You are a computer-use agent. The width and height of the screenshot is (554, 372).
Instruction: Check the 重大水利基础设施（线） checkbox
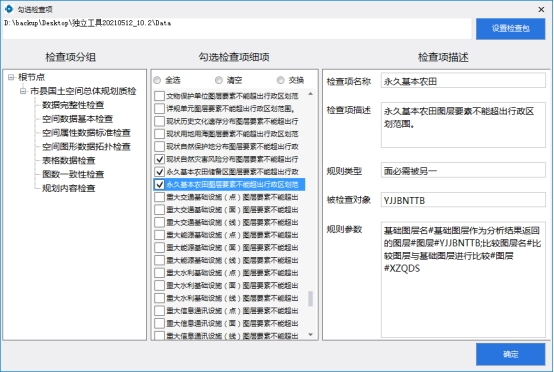(x=160, y=298)
